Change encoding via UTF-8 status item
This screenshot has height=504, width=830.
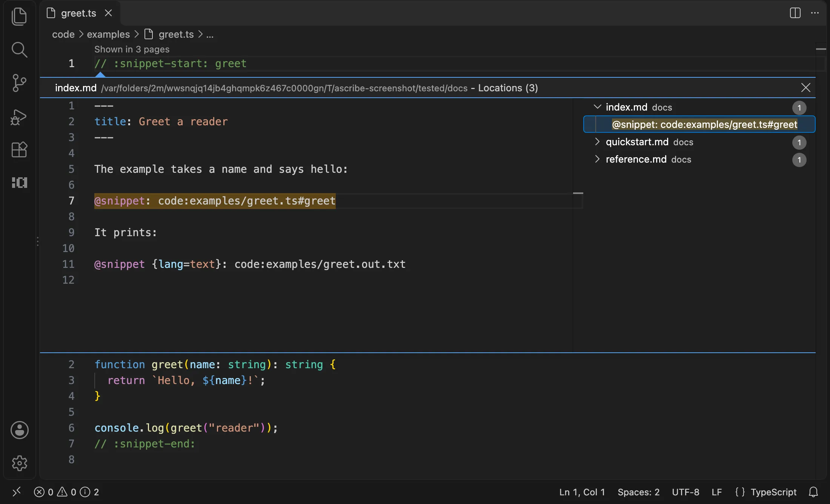(686, 492)
